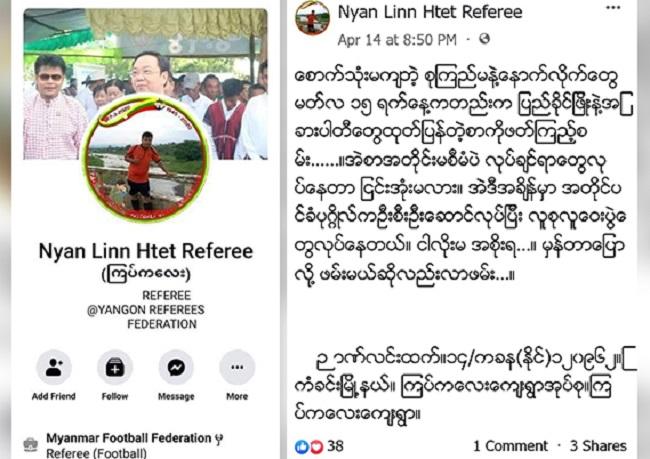Click the Add Friend icon
This screenshot has width=650, height=459.
54,367
